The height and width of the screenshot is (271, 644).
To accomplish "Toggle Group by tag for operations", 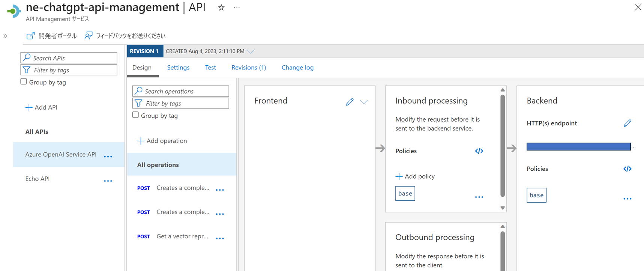I will click(x=136, y=115).
